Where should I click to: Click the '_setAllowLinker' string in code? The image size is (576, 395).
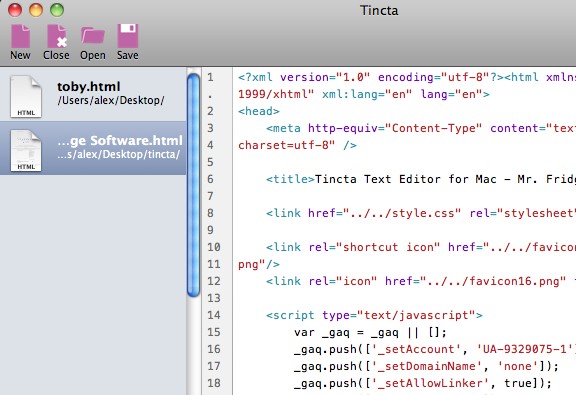[430, 383]
